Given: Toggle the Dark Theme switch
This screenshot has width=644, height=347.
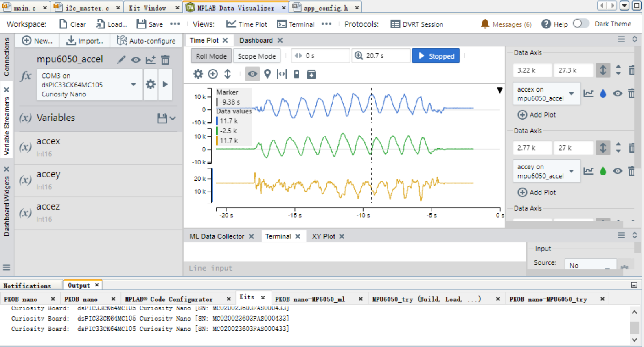Looking at the screenshot, I should click(x=581, y=24).
